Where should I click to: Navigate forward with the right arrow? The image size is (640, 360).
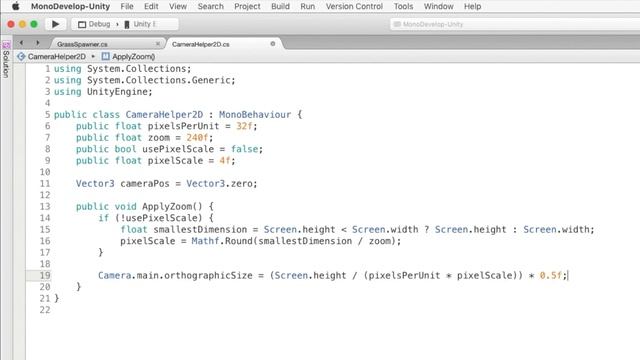click(38, 43)
